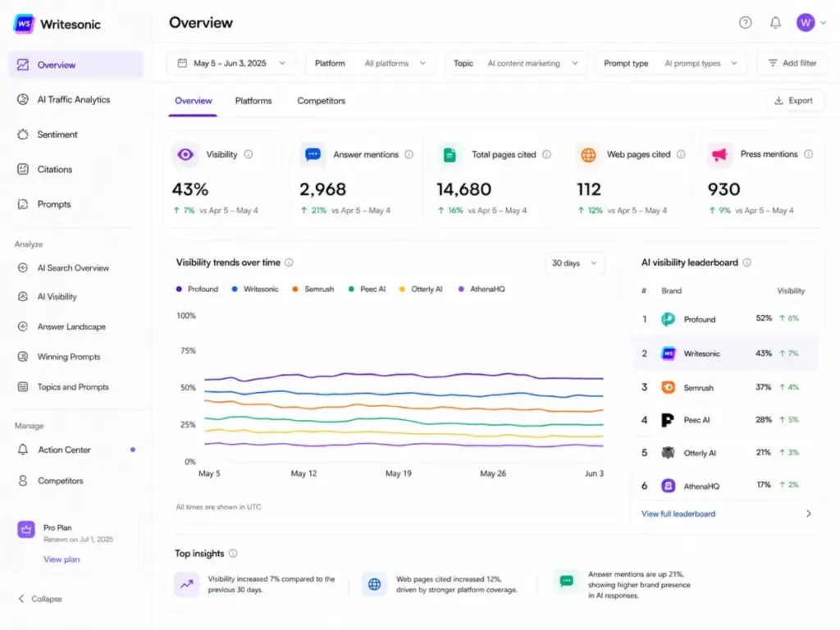Expand the user account menu chevron
The width and height of the screenshot is (840, 630).
click(824, 22)
